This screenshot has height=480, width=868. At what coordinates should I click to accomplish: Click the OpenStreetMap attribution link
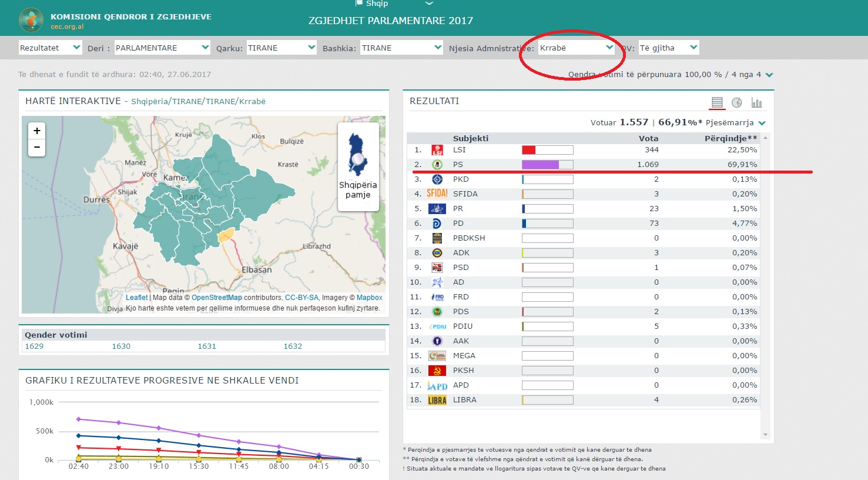click(x=216, y=298)
